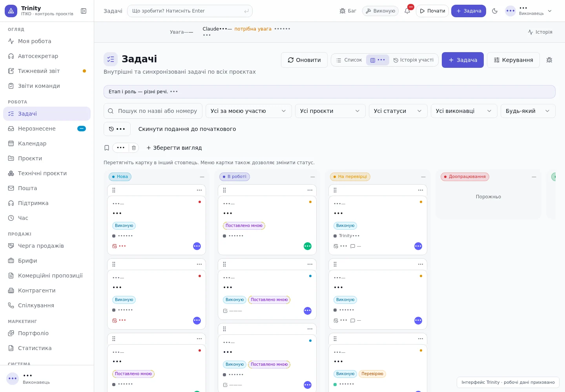Image resolution: width=565 pixels, height=392 pixels.
Task: Open Усі проєкти filter dropdown
Action: coord(330,111)
